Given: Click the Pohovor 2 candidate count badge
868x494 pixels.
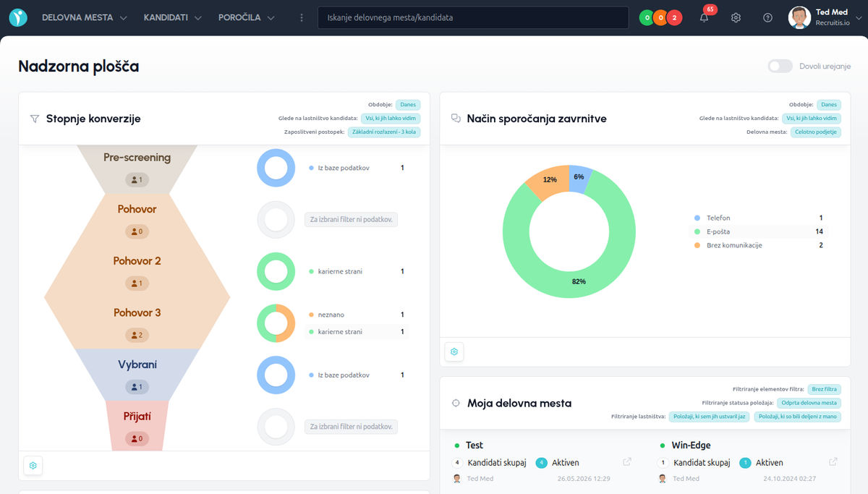Looking at the screenshot, I should (137, 283).
